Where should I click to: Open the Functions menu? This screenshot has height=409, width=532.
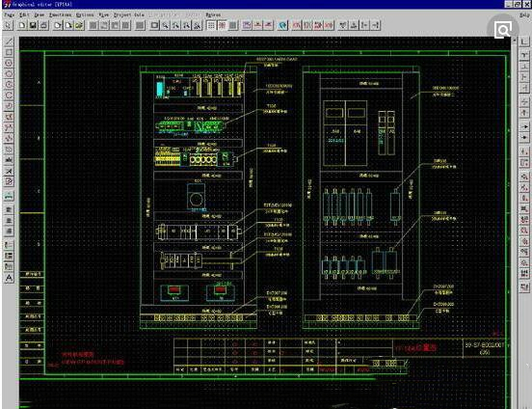[x=60, y=14]
